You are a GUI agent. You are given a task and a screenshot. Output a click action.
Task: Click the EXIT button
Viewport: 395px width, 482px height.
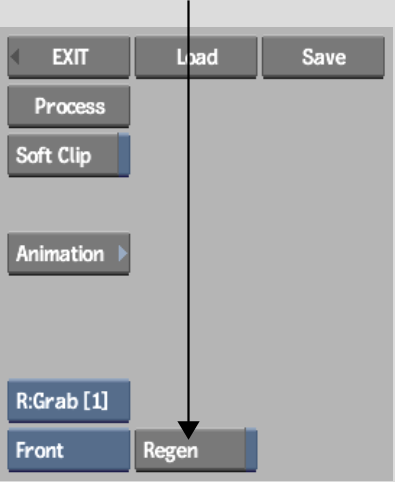click(69, 57)
